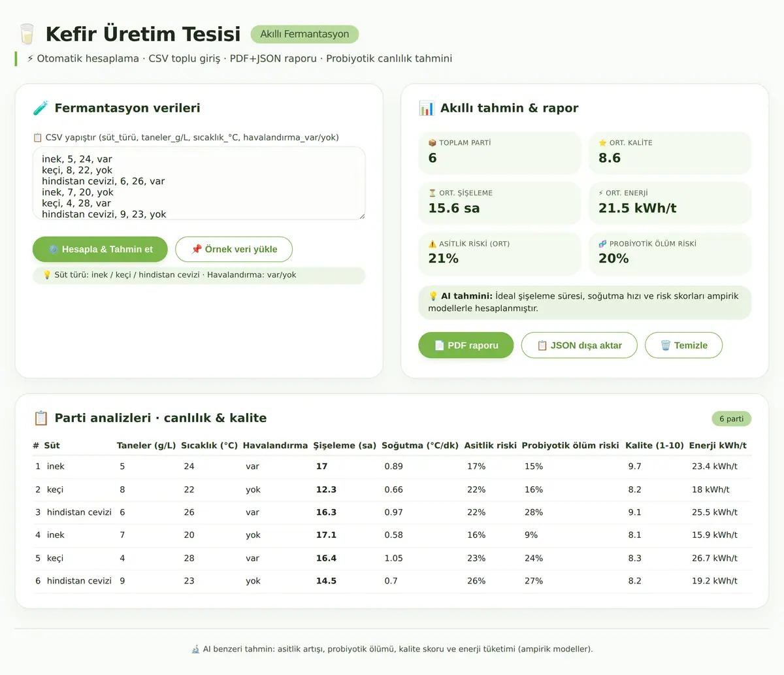This screenshot has width=784, height=675.
Task: Click cooling value 1.05 in row 5
Action: [x=393, y=559]
